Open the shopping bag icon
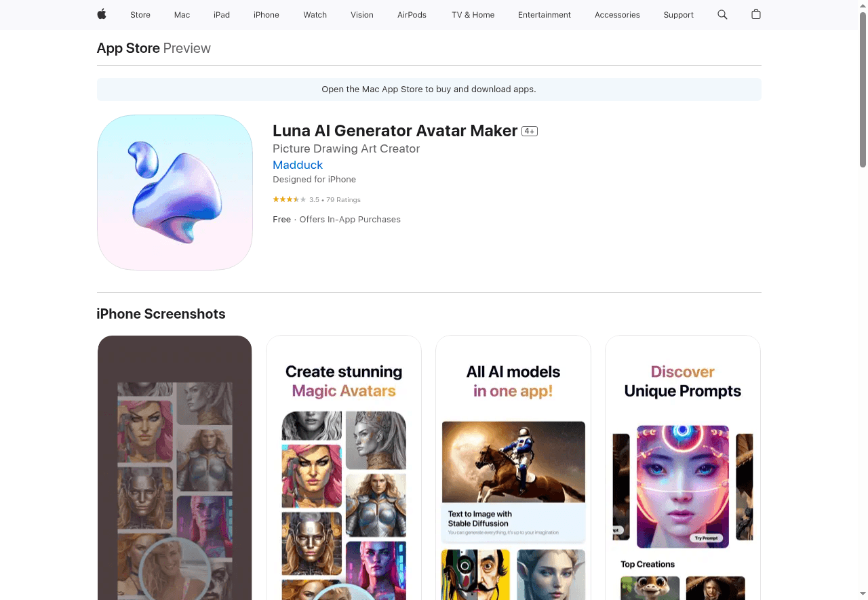This screenshot has height=600, width=868. tap(756, 14)
